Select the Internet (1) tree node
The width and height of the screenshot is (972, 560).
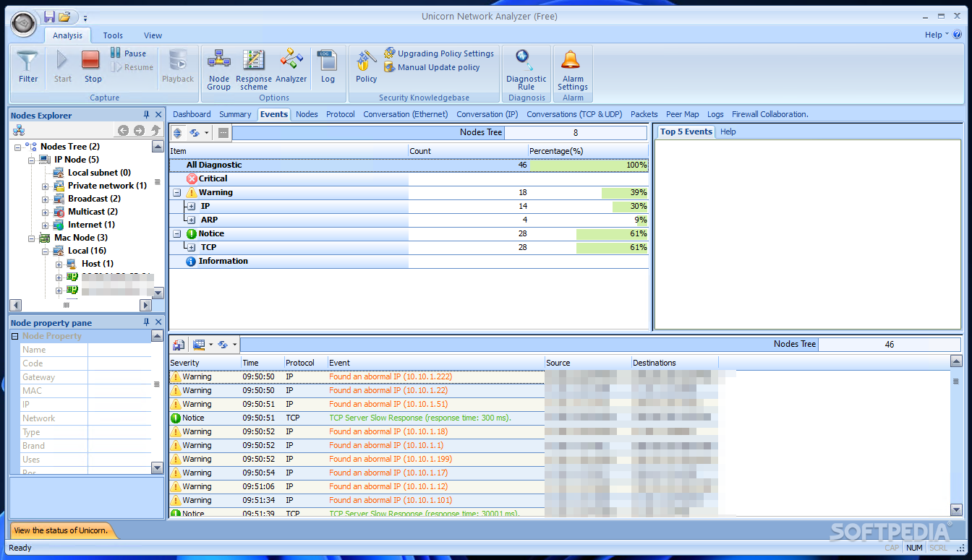click(91, 225)
